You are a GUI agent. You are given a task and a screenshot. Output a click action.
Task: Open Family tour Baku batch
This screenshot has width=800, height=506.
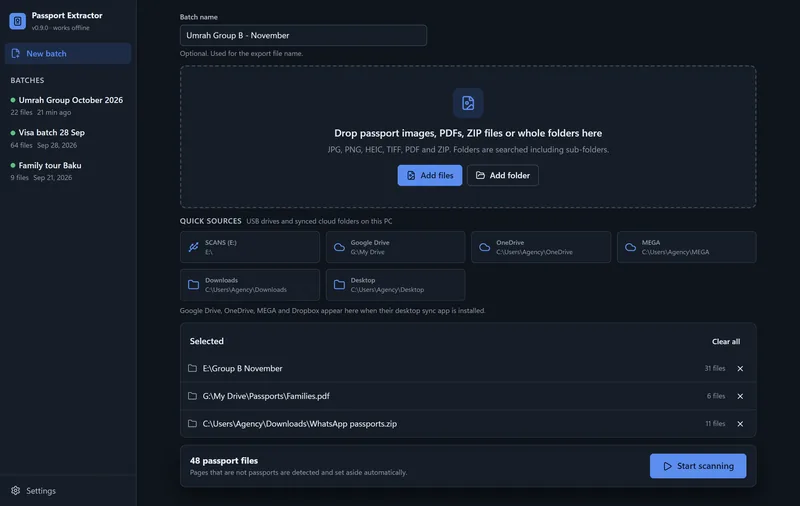(x=68, y=171)
